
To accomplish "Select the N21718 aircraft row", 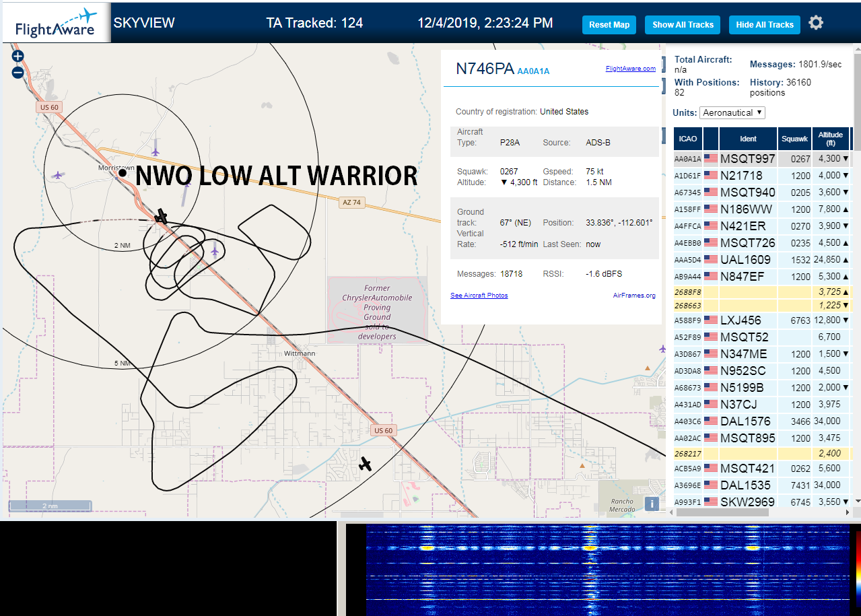I will pyautogui.click(x=762, y=176).
